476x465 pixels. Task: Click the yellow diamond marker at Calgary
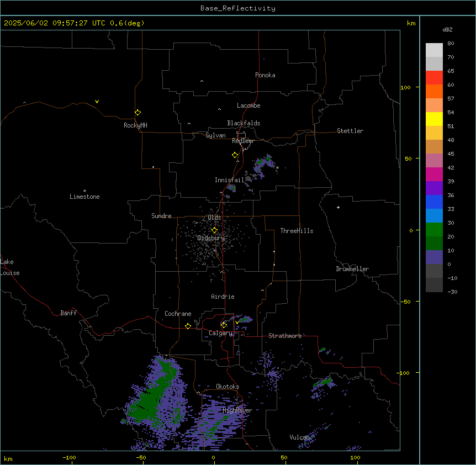click(x=224, y=325)
